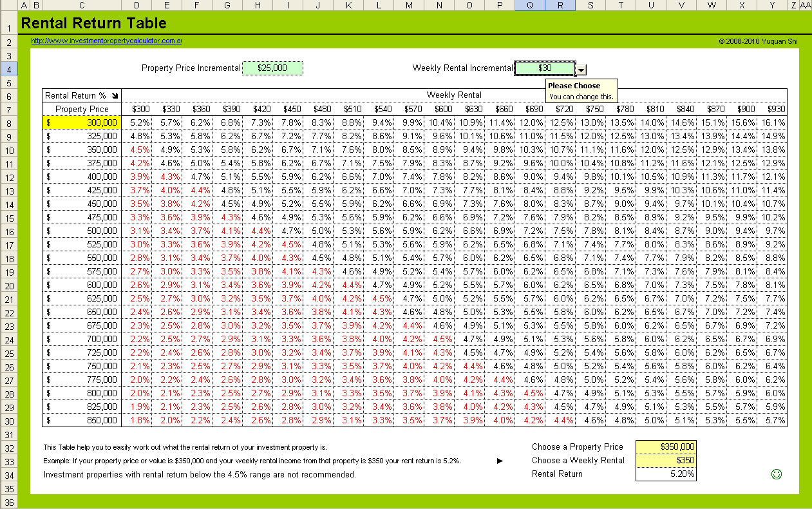Click the Choose a Property Price label
The width and height of the screenshot is (812, 509).
click(578, 447)
